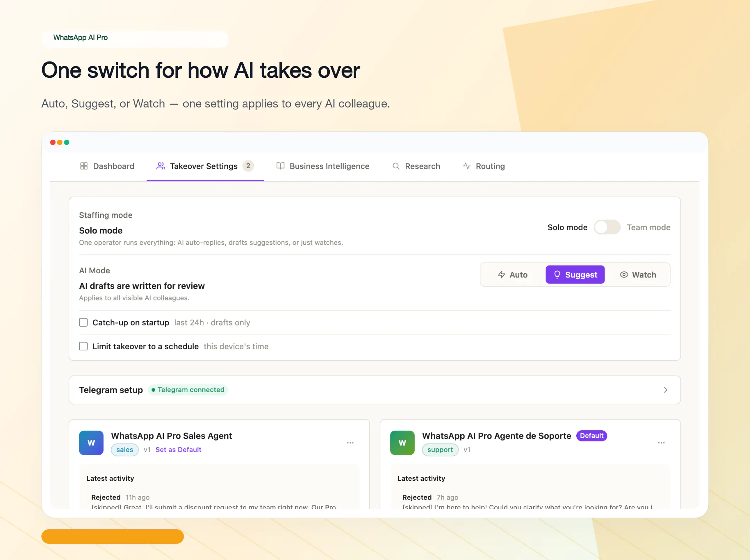This screenshot has width=750, height=560.
Task: Click the Telegram connected status badge
Action: point(188,390)
